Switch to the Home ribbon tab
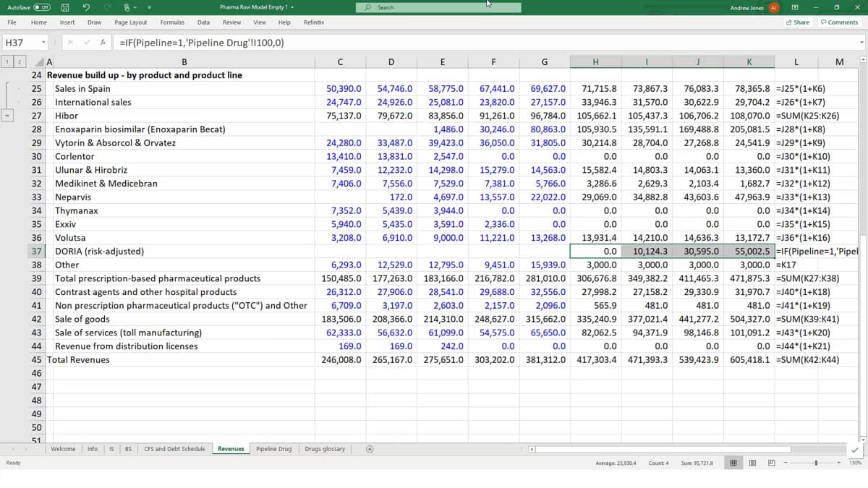Viewport: 868px width, 488px height. tap(39, 22)
